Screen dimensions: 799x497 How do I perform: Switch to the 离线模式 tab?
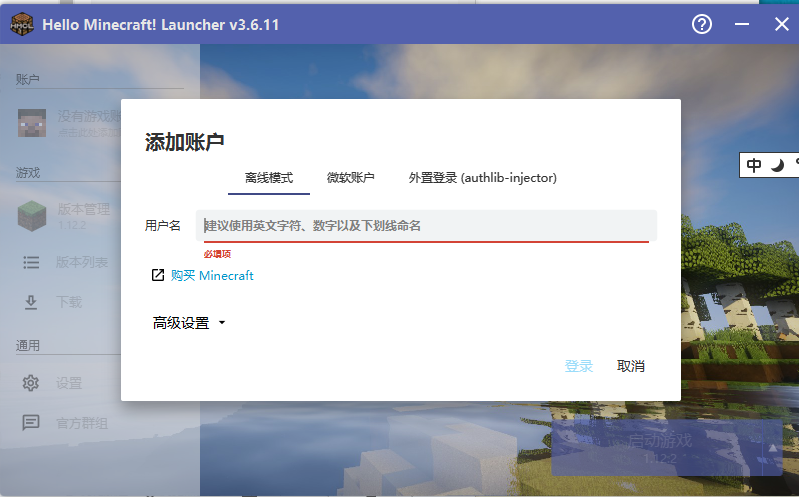point(269,178)
